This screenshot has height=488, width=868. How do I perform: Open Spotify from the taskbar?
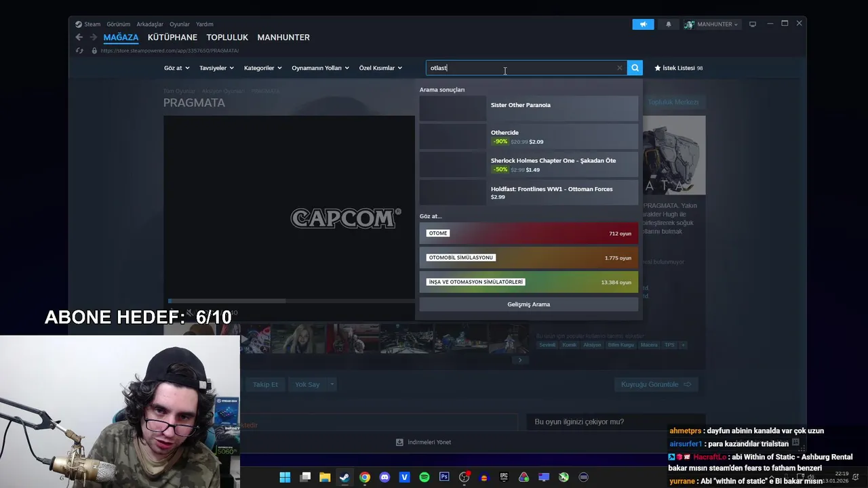[x=425, y=477]
